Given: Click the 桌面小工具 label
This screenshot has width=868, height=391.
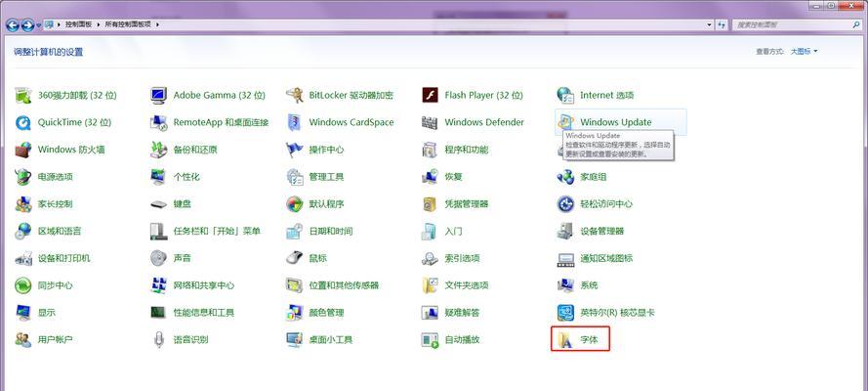Looking at the screenshot, I should 330,339.
